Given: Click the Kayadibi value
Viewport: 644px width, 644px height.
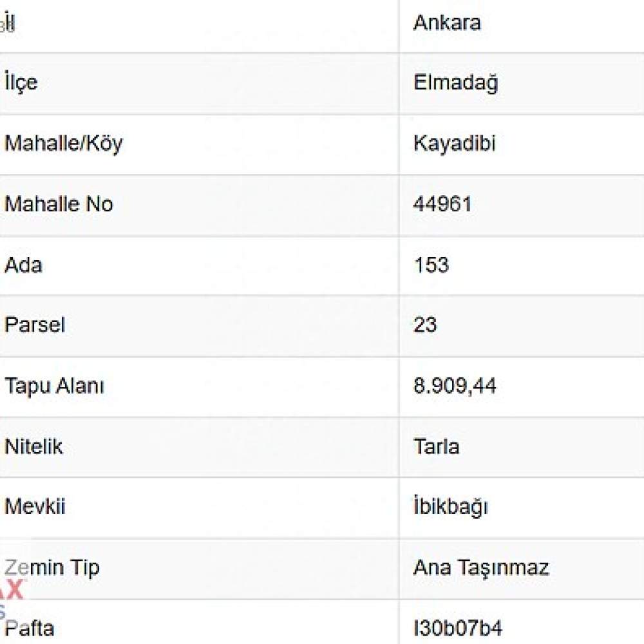Looking at the screenshot, I should (454, 144).
